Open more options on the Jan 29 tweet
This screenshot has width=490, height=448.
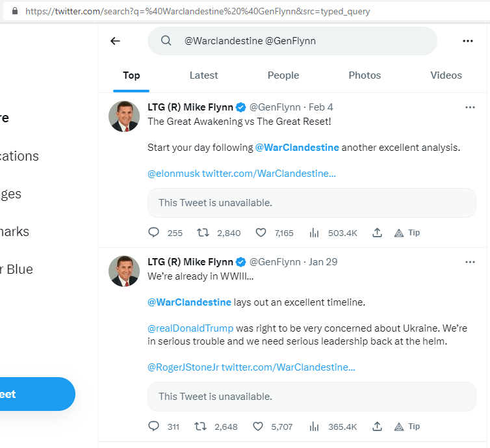pos(471,262)
